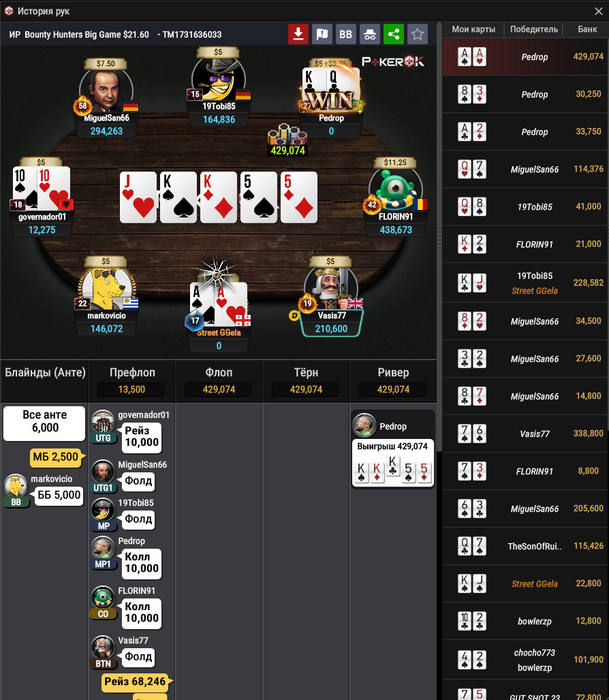
Task: Click the red download hand history icon
Action: [x=298, y=34]
